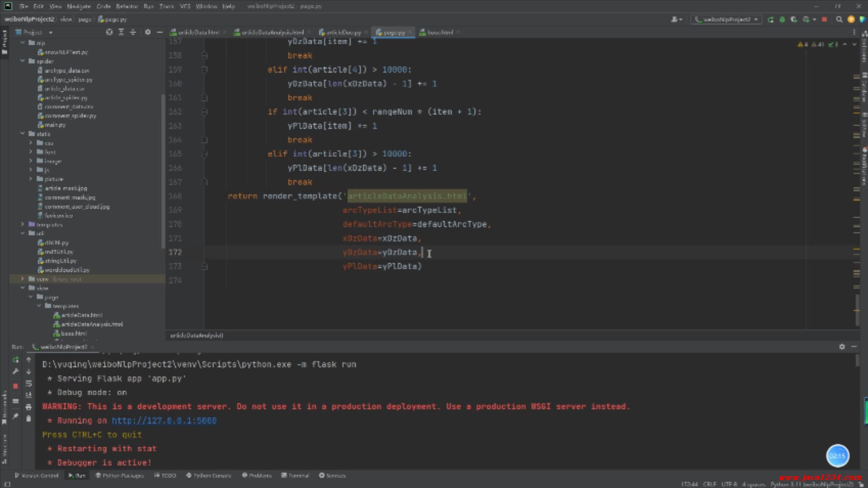Open the http://127.0.0.1:5000 link
The height and width of the screenshot is (488, 868).
point(164,421)
